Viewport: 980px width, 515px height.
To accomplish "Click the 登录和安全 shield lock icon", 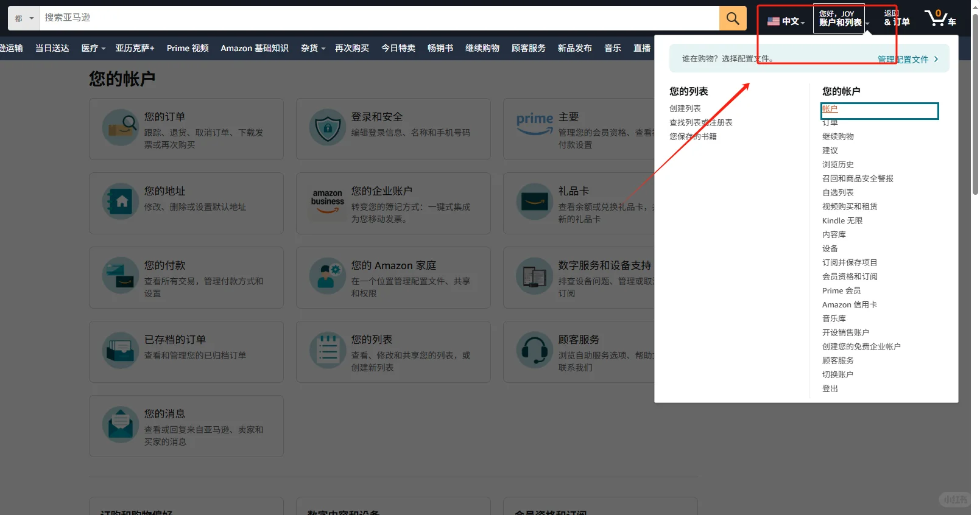I will pyautogui.click(x=328, y=127).
